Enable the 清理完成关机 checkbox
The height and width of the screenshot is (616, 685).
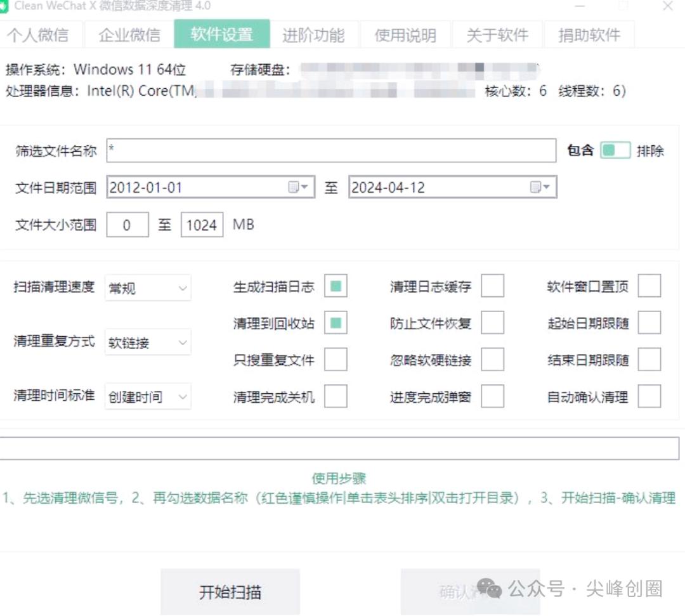tap(336, 396)
